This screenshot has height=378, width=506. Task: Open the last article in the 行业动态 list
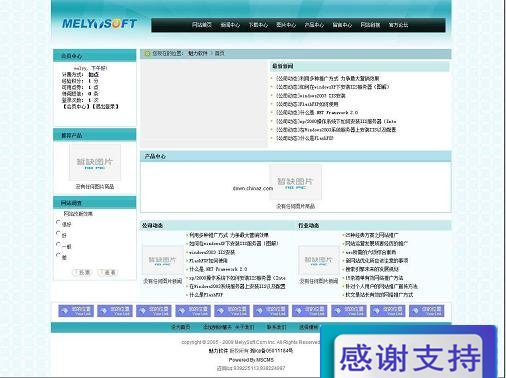pyautogui.click(x=379, y=295)
